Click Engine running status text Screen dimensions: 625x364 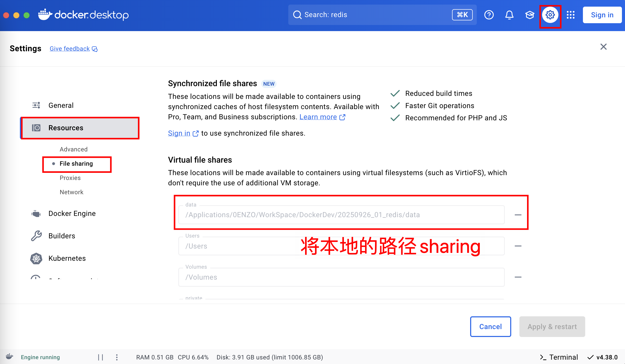point(40,357)
